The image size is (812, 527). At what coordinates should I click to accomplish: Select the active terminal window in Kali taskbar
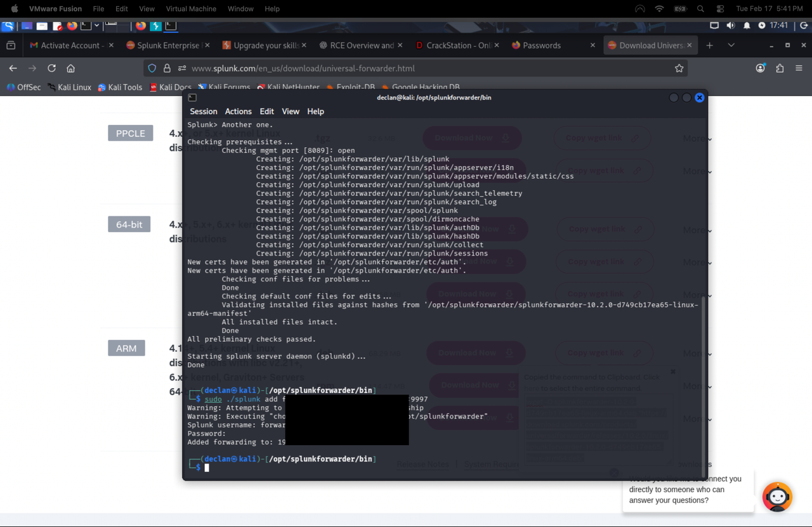click(x=171, y=26)
